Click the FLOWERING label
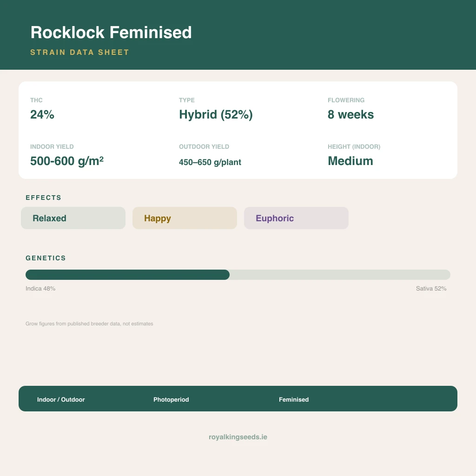 (346, 100)
